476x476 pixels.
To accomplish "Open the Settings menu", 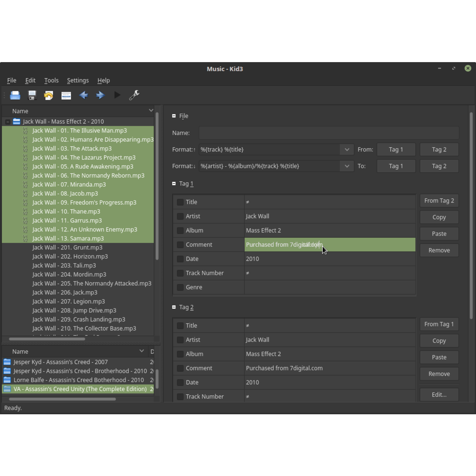I will 78,80.
